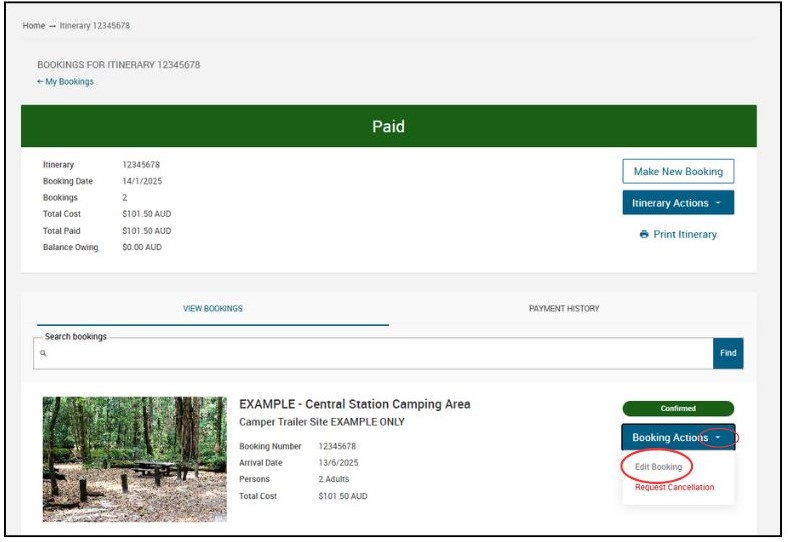The height and width of the screenshot is (542, 788).
Task: Open the Itinerary Actions dropdown
Action: click(678, 203)
